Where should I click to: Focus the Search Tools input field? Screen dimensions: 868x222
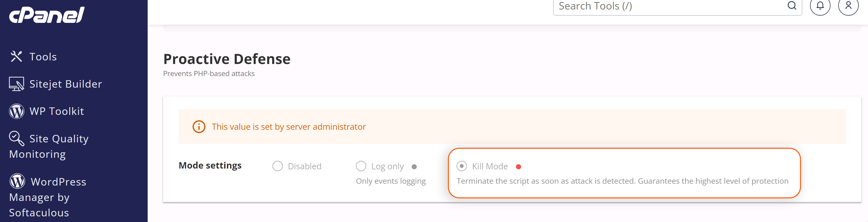tap(671, 6)
